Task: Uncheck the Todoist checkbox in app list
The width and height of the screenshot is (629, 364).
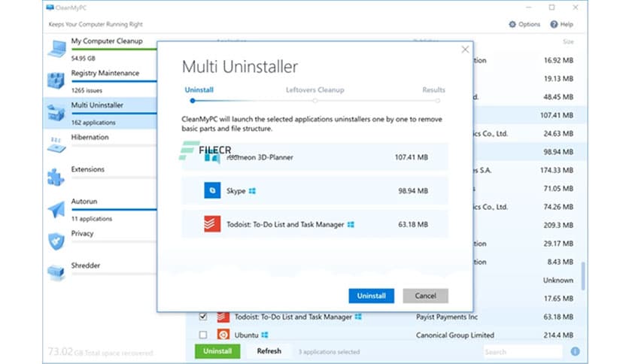Action: (x=203, y=317)
